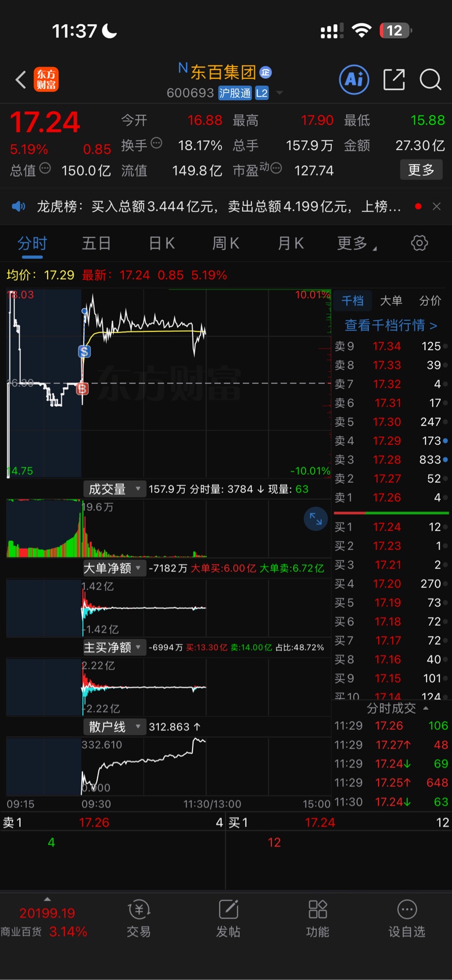Open the search magnifier icon

(x=430, y=79)
